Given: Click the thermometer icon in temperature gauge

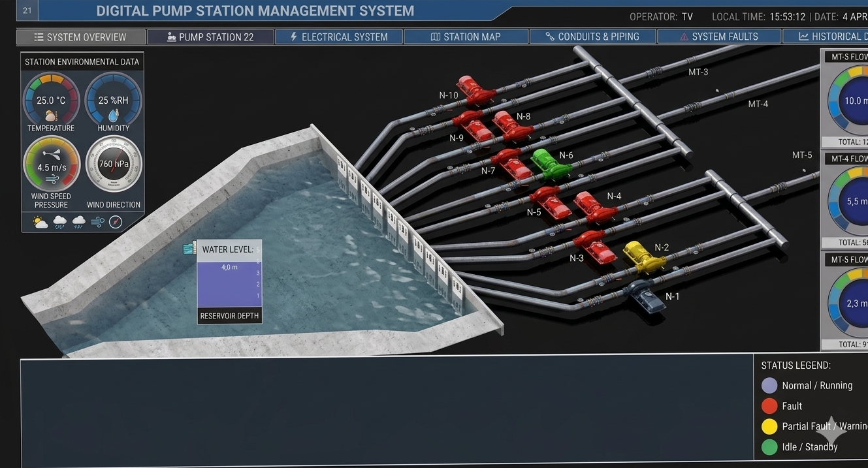Looking at the screenshot, I should tap(51, 116).
